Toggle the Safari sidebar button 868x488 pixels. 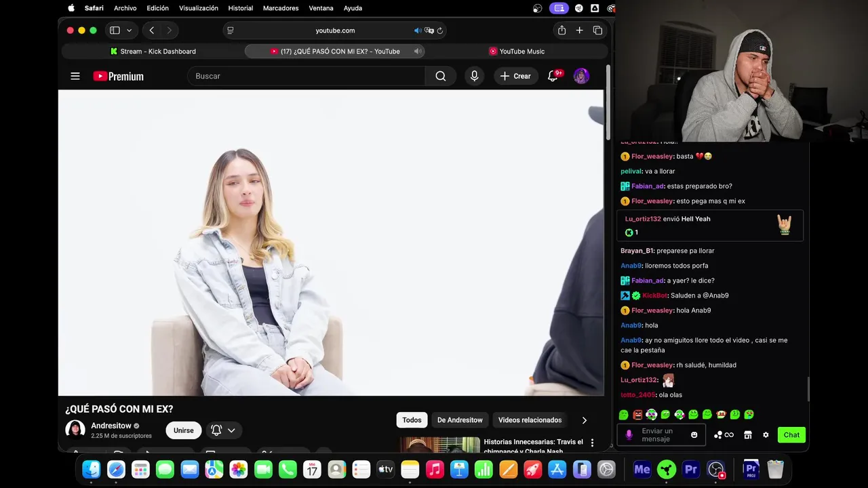point(115,30)
